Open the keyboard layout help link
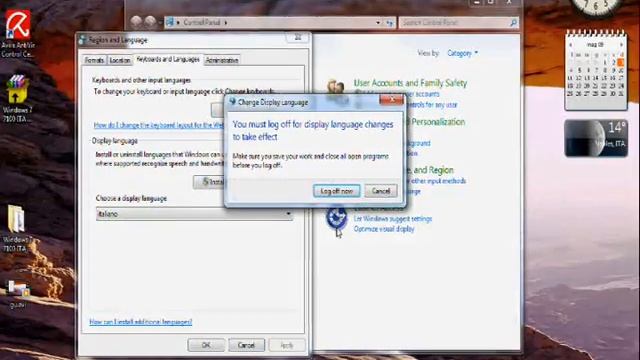 [159, 125]
